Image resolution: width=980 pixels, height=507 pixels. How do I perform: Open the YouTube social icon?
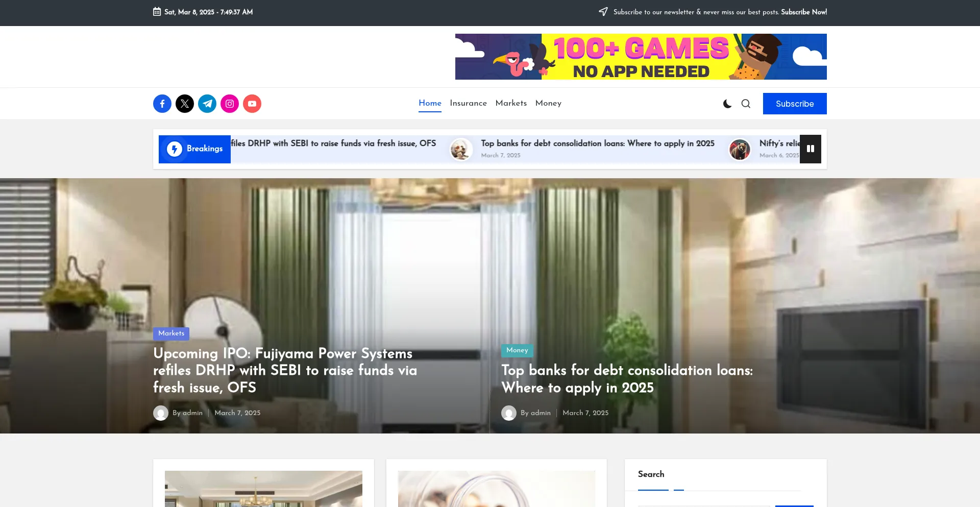pyautogui.click(x=252, y=104)
